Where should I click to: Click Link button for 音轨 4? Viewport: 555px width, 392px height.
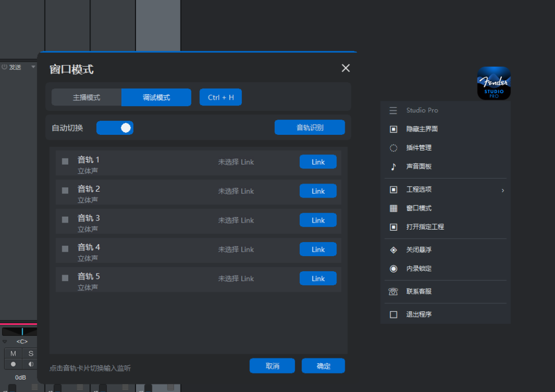(318, 249)
